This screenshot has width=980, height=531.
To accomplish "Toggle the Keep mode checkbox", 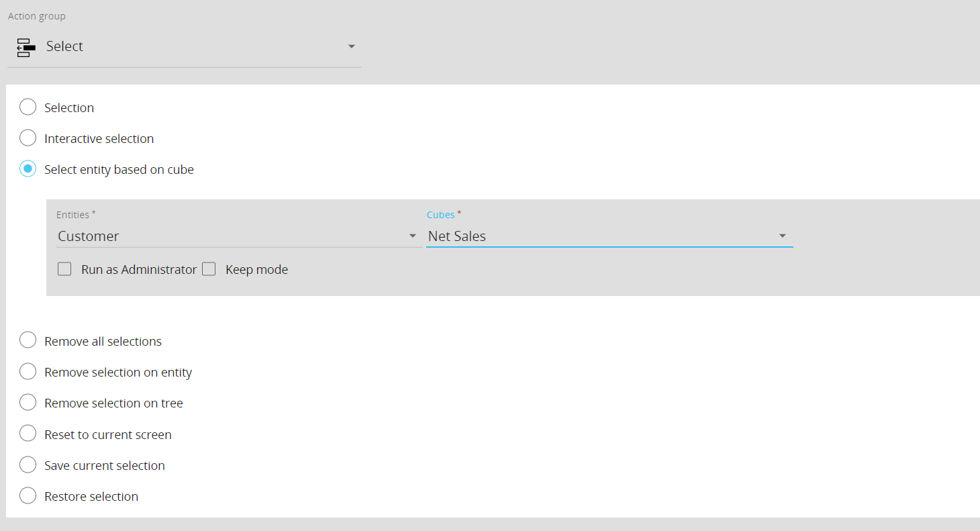I will point(209,269).
